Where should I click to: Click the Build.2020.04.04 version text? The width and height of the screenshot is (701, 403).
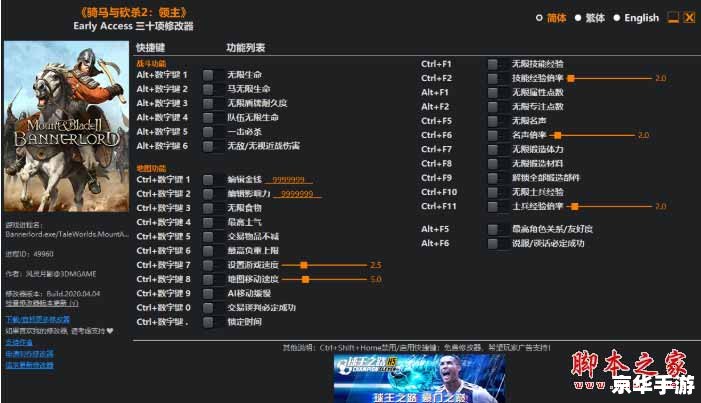pyautogui.click(x=73, y=294)
